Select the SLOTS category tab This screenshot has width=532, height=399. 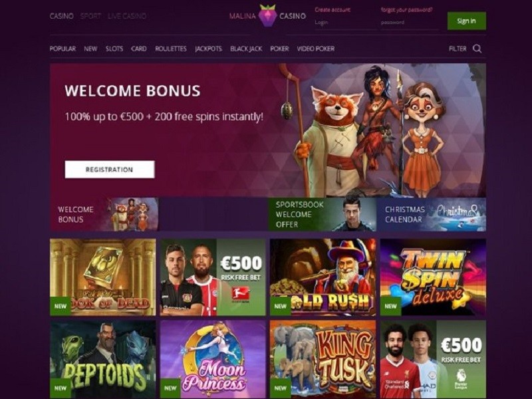[x=114, y=49]
